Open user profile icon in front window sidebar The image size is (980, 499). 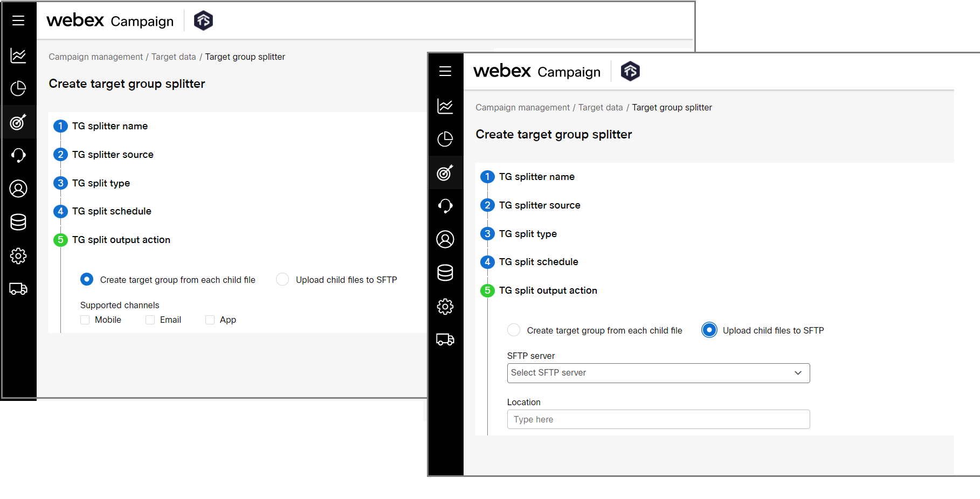445,239
